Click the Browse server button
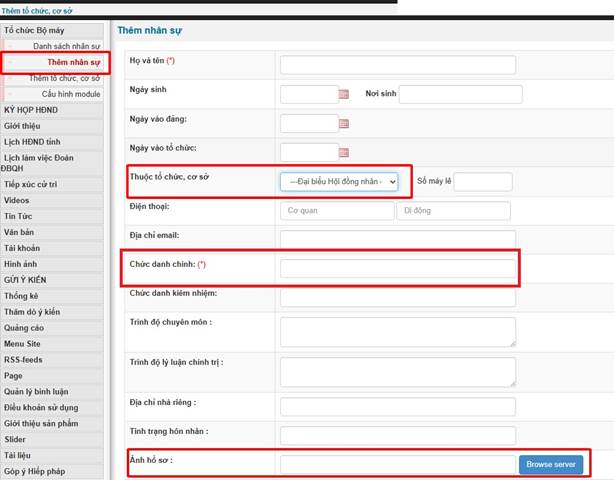614x480 pixels. (549, 465)
